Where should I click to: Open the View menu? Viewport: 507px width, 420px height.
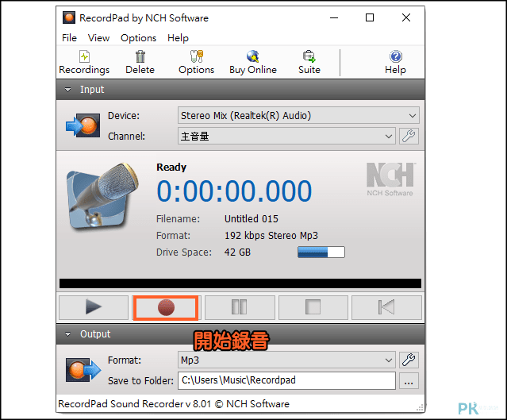[x=98, y=38]
